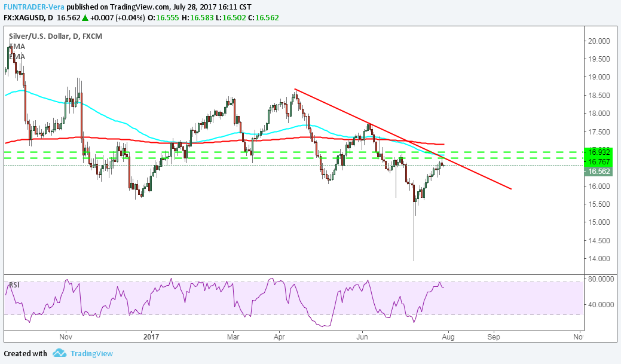The image size is (621, 364).
Task: Click the 18.500 price axis value
Action: click(x=599, y=96)
